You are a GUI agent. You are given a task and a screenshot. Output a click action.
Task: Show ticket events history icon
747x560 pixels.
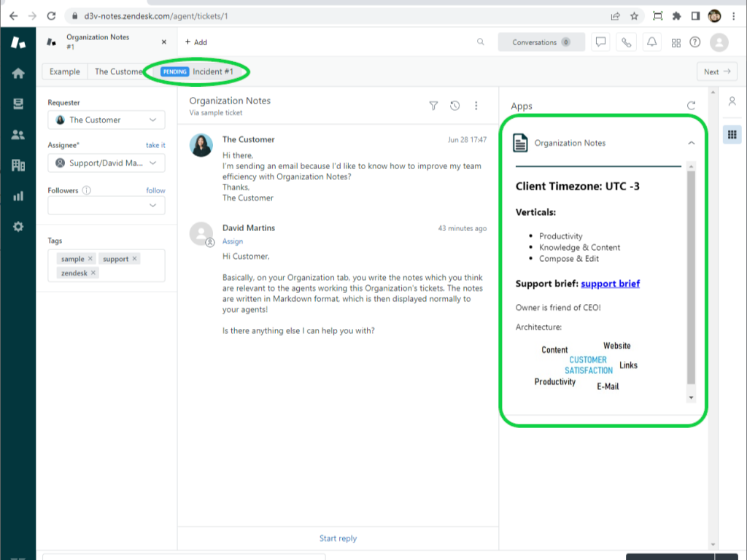454,106
